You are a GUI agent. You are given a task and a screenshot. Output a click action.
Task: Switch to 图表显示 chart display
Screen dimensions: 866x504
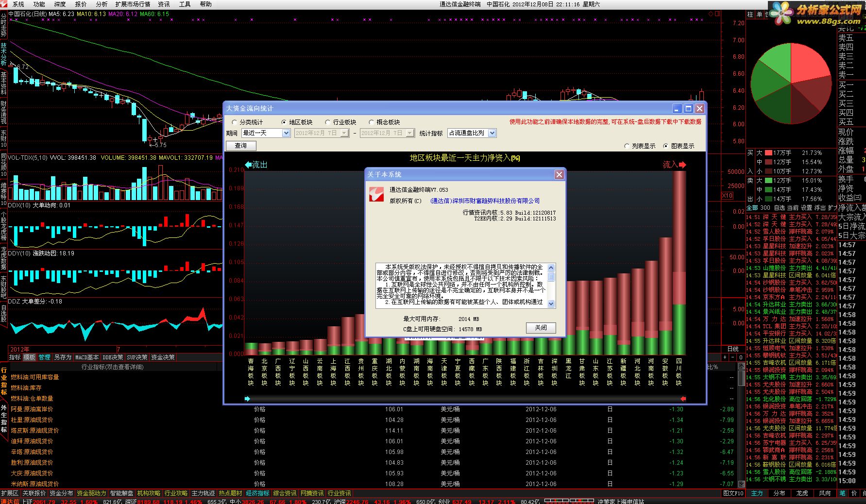[x=679, y=146]
